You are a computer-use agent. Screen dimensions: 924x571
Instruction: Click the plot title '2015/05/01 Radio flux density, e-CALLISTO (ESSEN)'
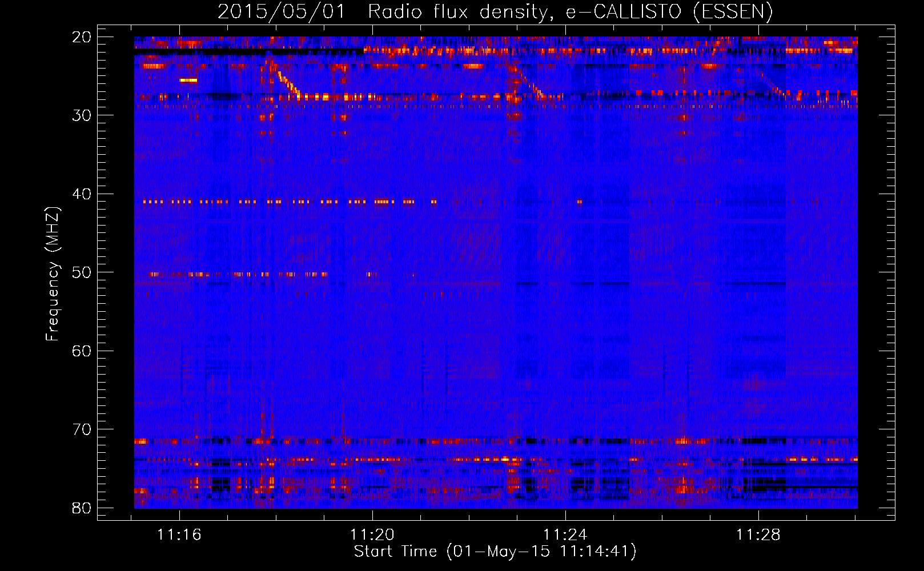[x=495, y=11]
